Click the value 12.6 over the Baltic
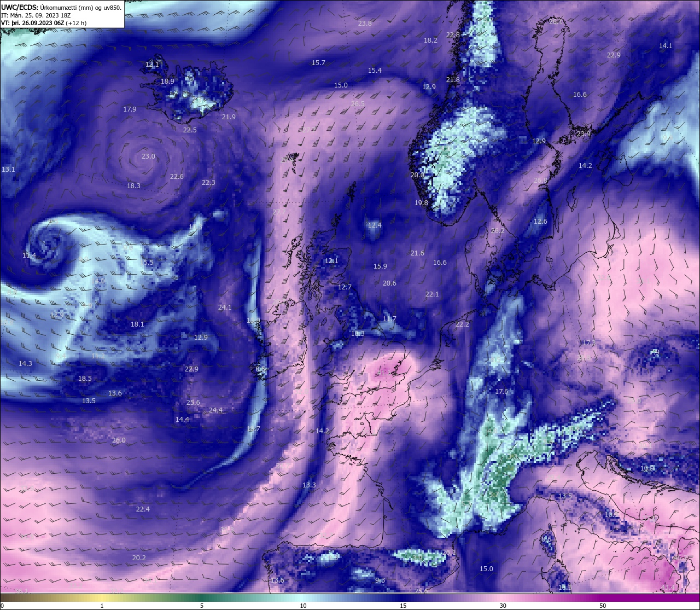The width and height of the screenshot is (700, 610). [x=540, y=221]
